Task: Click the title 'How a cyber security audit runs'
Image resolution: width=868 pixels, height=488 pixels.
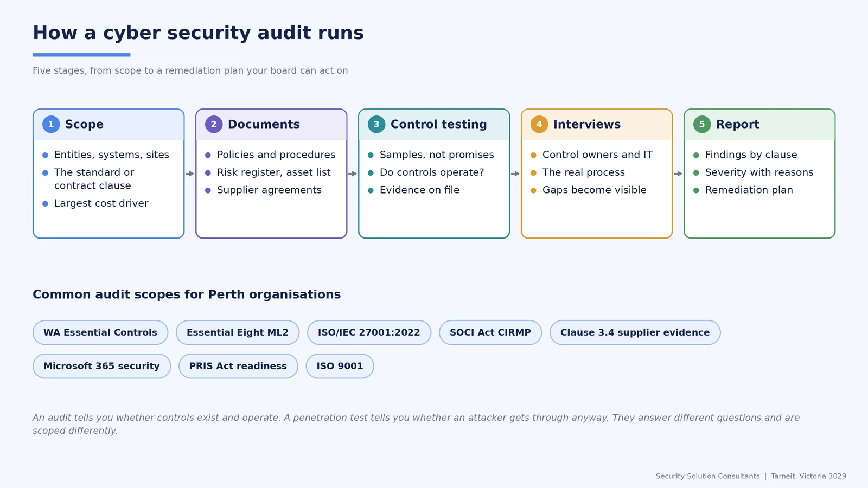Action: (x=198, y=33)
